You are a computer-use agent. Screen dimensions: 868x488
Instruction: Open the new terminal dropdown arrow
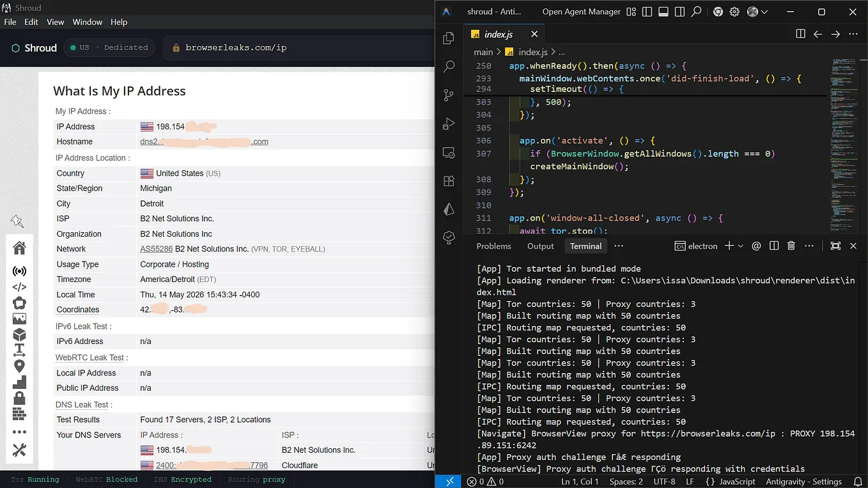point(741,246)
